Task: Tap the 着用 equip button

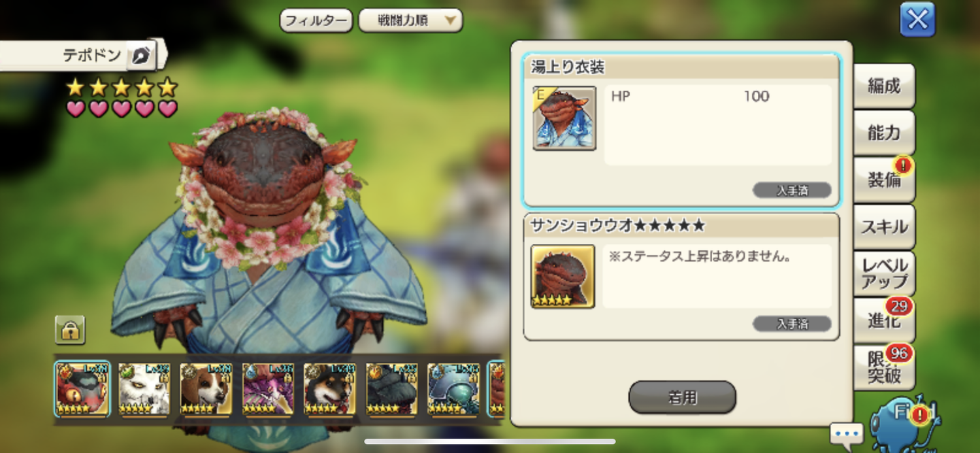Action: pyautogui.click(x=682, y=397)
